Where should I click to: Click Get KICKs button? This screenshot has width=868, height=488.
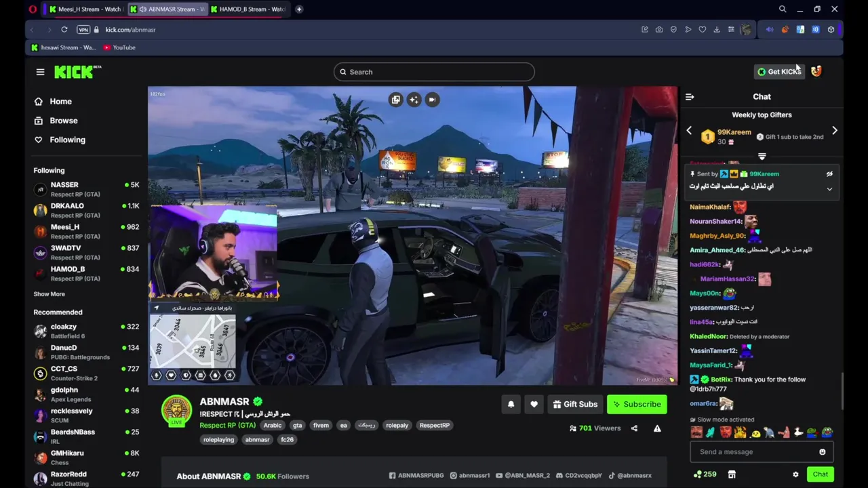click(780, 72)
